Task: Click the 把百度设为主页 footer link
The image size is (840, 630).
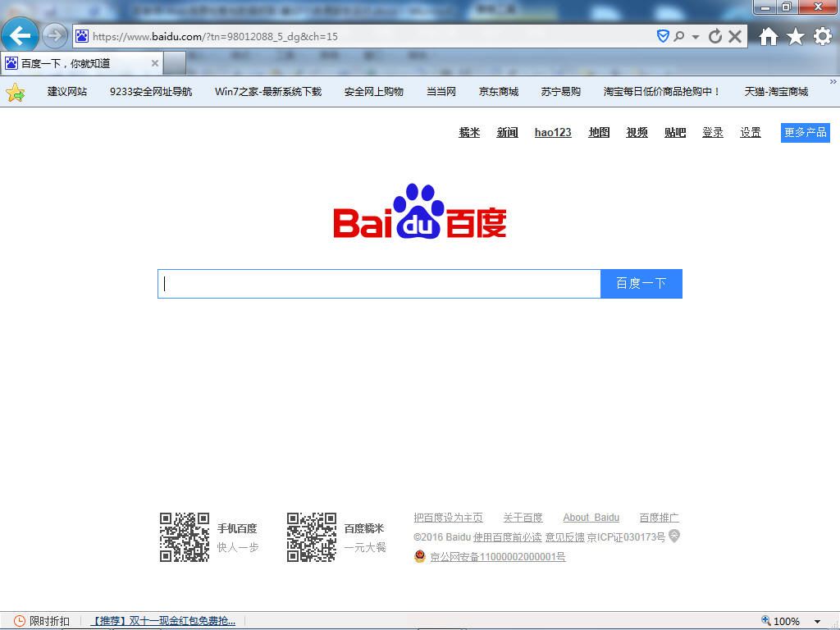Action: 448,518
